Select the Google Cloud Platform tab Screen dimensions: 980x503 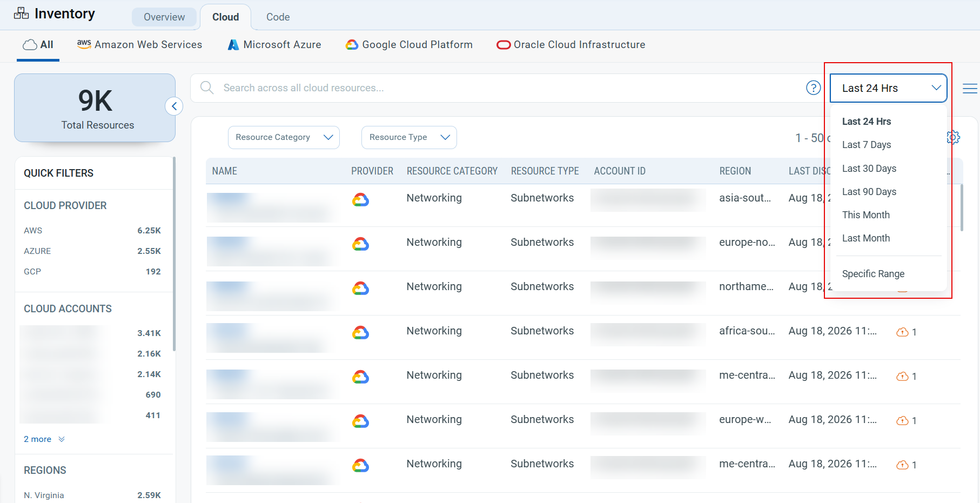pos(409,45)
